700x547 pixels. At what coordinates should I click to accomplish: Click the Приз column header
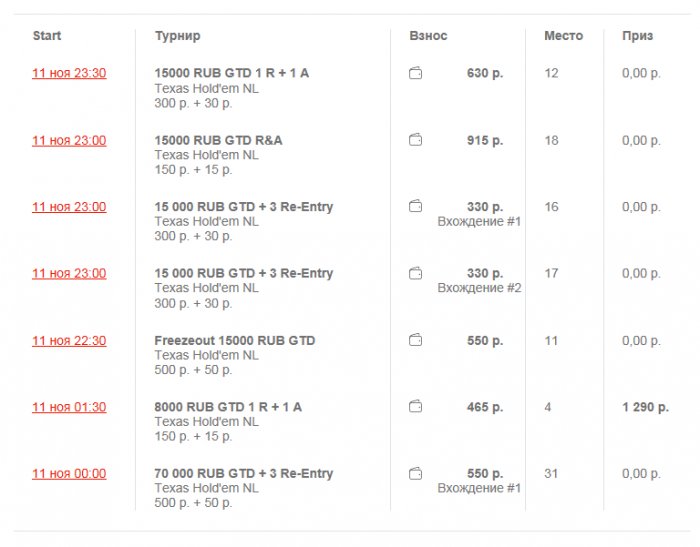pyautogui.click(x=637, y=36)
